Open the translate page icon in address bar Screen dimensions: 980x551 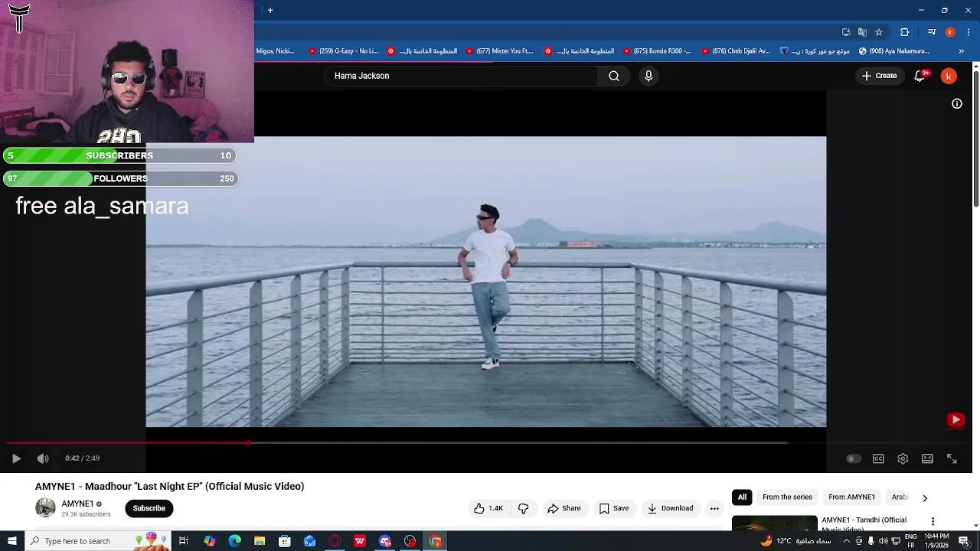point(862,32)
